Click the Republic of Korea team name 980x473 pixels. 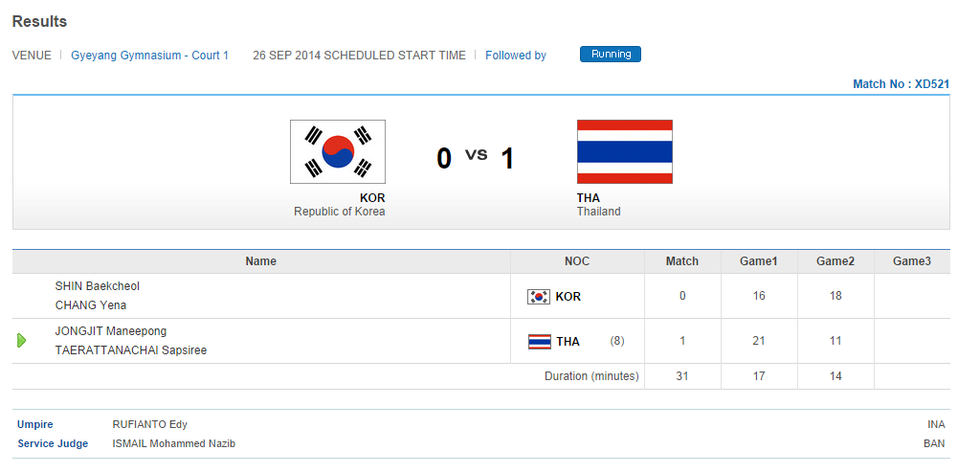tap(339, 212)
